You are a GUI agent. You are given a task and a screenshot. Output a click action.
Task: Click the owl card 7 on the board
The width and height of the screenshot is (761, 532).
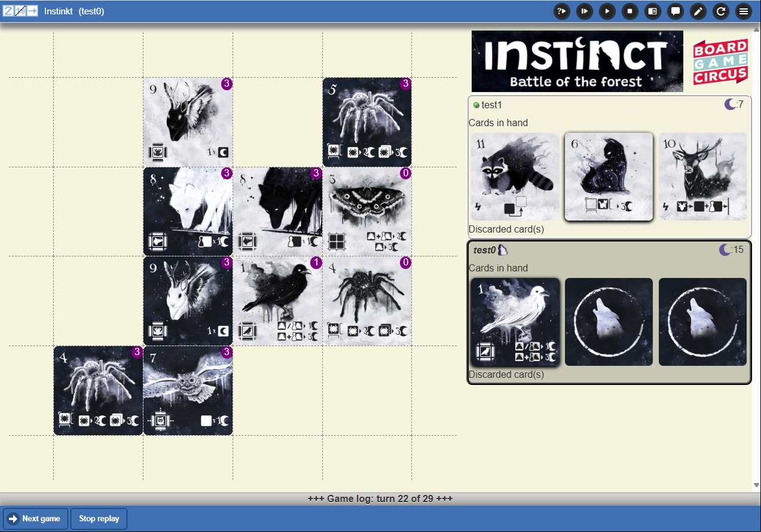point(188,391)
